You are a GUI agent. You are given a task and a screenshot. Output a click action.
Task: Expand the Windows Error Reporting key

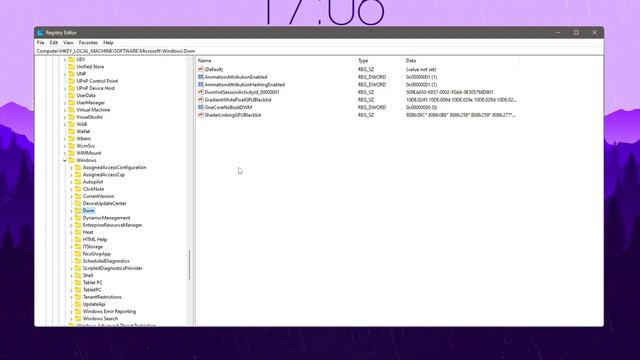[71, 311]
